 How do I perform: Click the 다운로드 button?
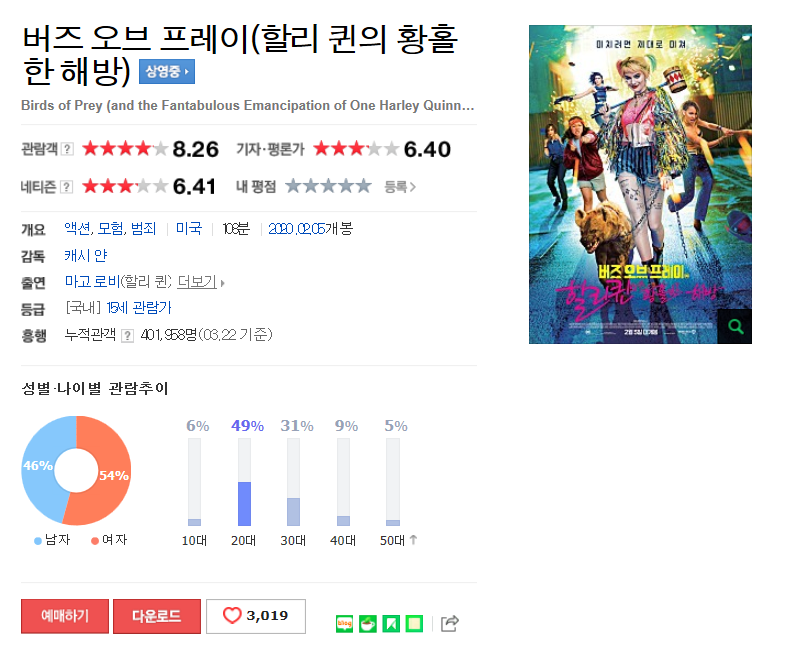pyautogui.click(x=157, y=616)
